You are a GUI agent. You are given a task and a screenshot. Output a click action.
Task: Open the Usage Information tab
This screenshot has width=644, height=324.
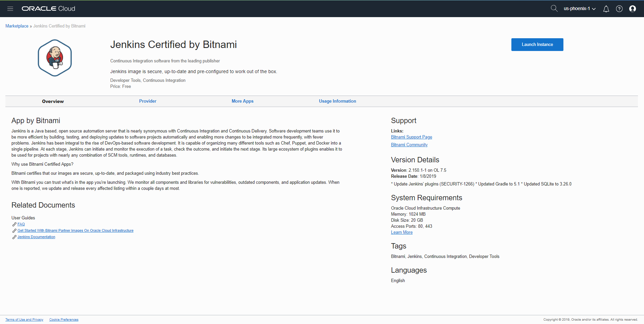[337, 101]
